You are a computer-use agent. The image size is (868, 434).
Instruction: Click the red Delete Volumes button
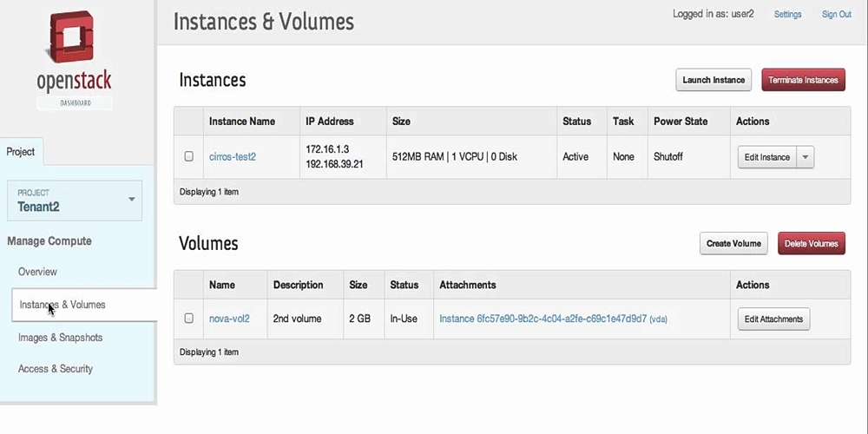click(811, 243)
